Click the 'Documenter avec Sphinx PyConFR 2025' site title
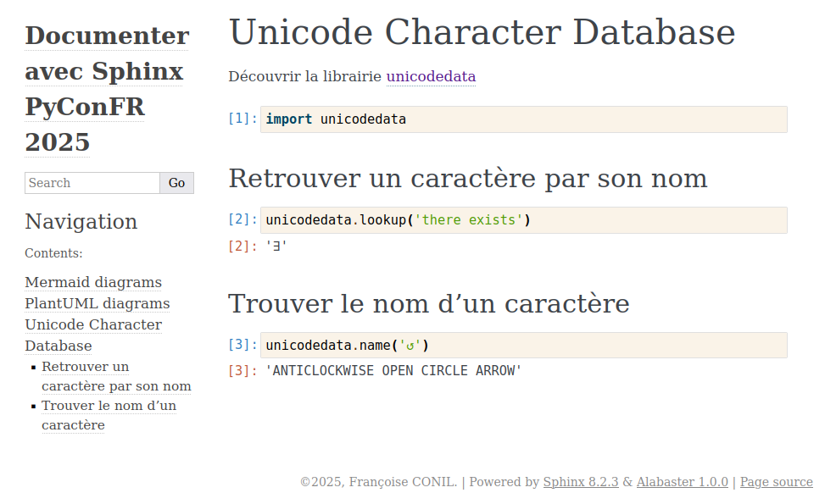Viewport: 825px width, 504px height. pyautogui.click(x=106, y=89)
